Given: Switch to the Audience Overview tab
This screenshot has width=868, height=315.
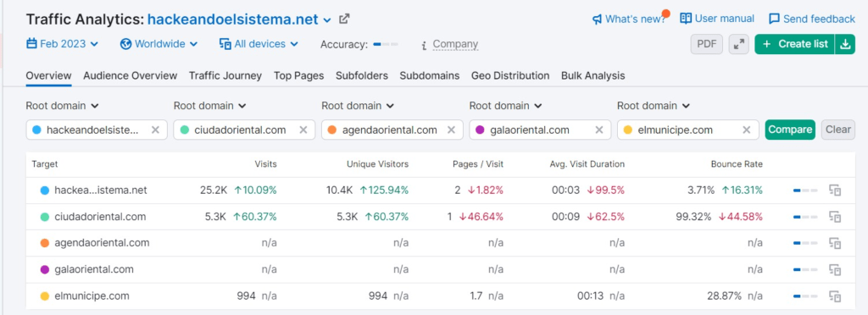Looking at the screenshot, I should pyautogui.click(x=130, y=75).
